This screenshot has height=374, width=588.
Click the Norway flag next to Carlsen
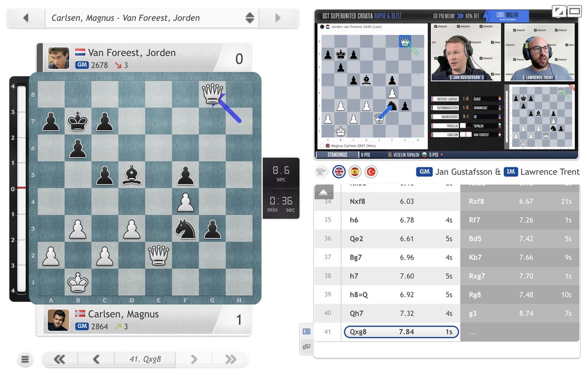(80, 314)
